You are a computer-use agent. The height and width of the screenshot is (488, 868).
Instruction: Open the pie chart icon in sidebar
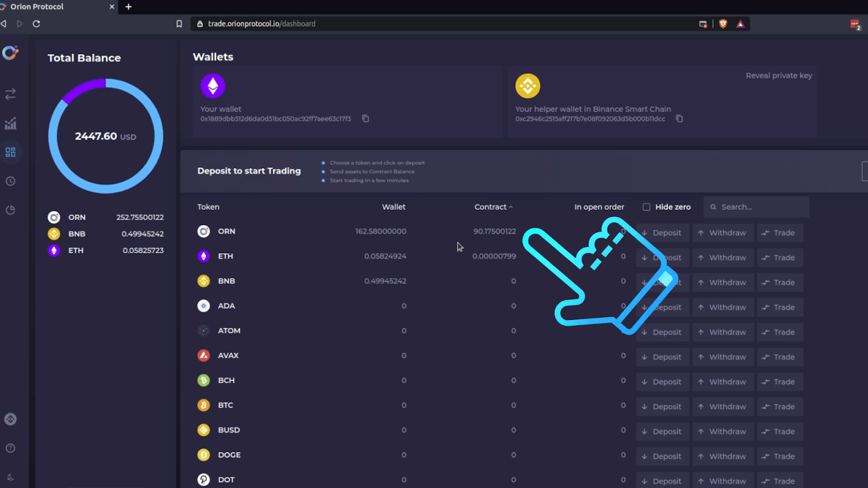(x=10, y=210)
